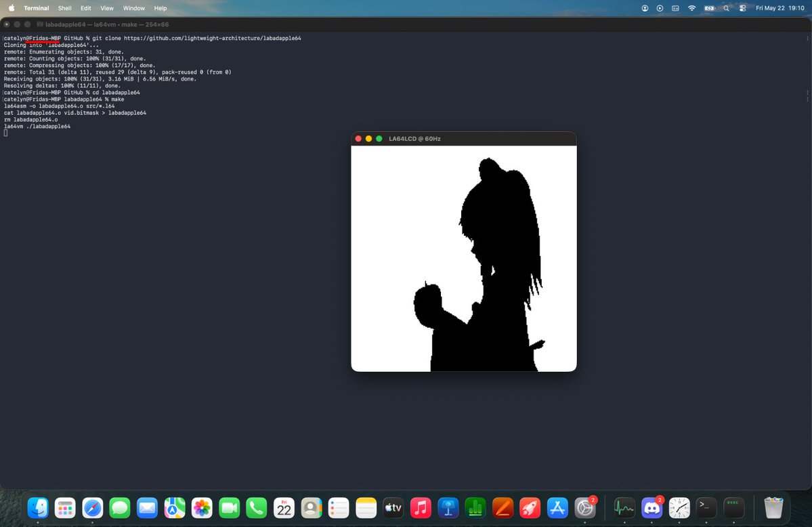Screen dimensions: 812x527
Task: Open the Edit menu
Action: (x=86, y=8)
